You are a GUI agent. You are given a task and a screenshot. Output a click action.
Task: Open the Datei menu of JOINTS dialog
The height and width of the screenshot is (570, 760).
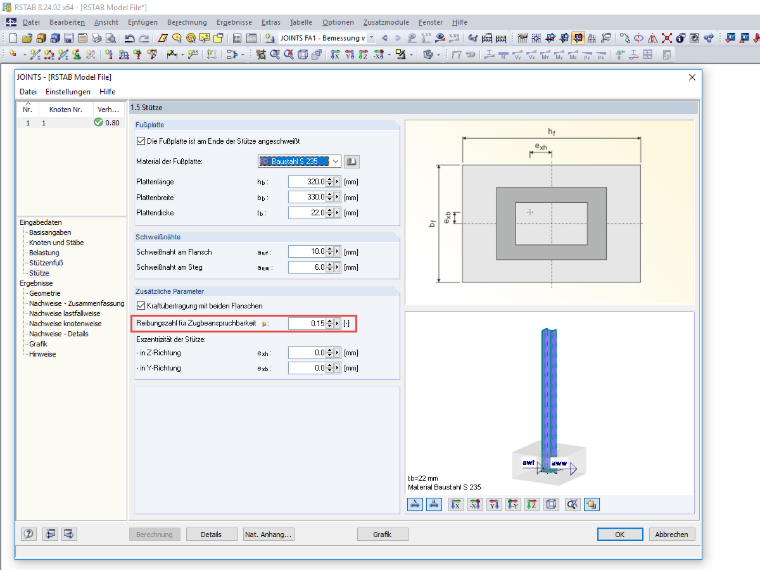[x=28, y=92]
